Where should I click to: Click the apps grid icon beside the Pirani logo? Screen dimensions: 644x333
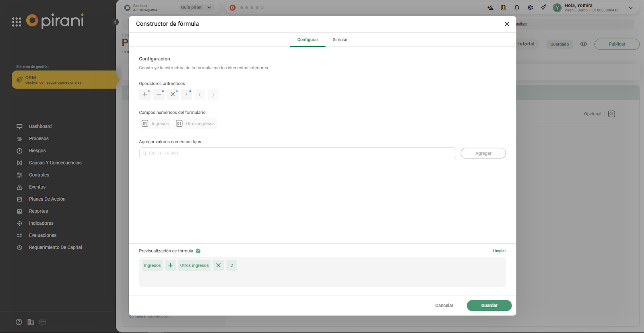17,22
